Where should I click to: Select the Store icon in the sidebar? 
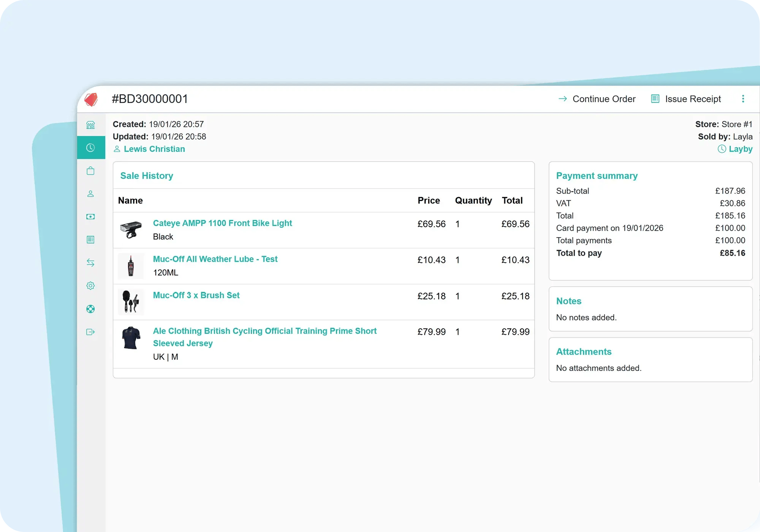pyautogui.click(x=91, y=125)
